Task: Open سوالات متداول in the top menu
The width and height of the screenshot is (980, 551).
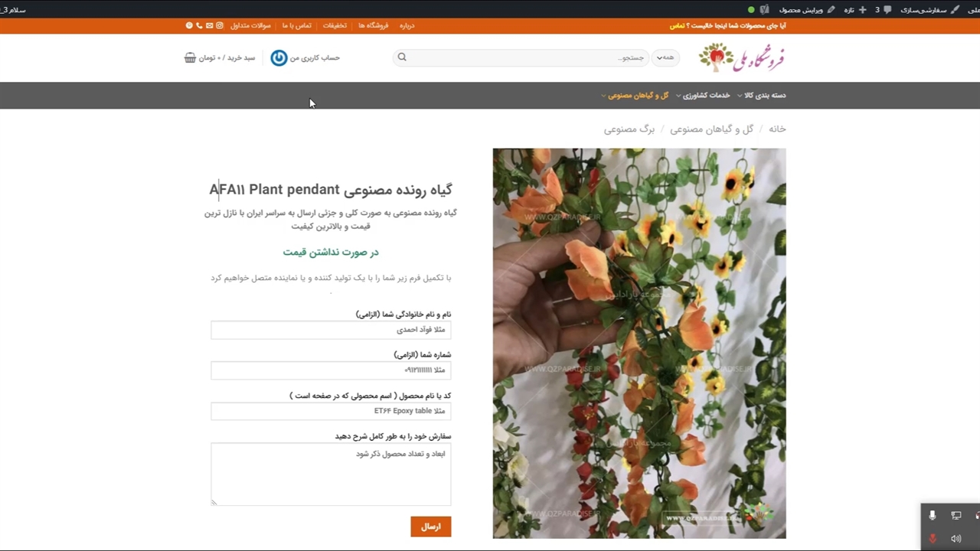Action: click(x=251, y=25)
